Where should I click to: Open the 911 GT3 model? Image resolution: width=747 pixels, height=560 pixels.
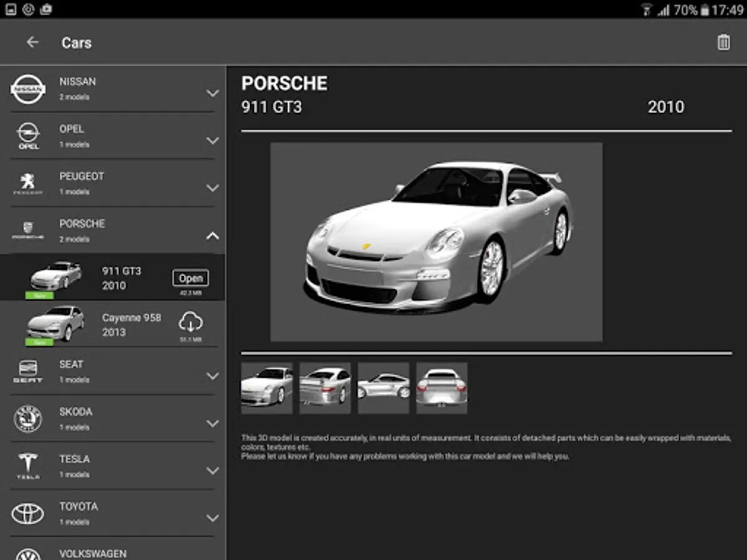point(190,278)
